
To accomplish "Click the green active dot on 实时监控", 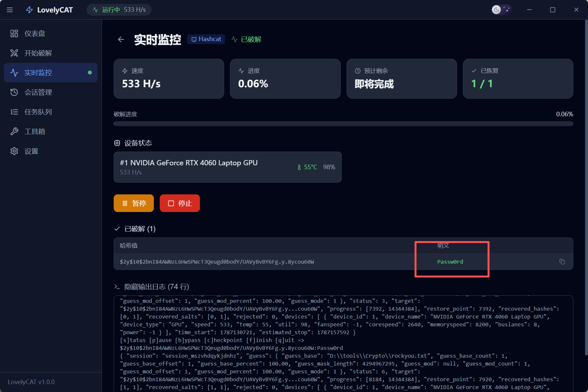I will [x=90, y=73].
